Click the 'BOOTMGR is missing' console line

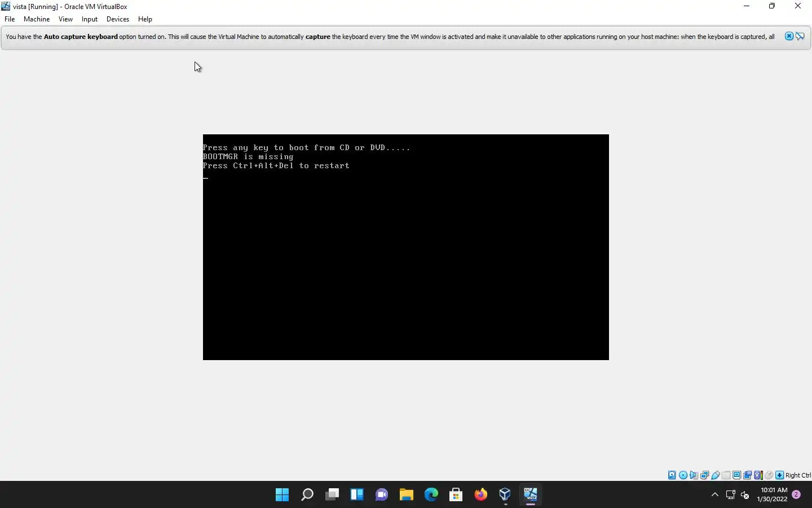[x=248, y=157]
